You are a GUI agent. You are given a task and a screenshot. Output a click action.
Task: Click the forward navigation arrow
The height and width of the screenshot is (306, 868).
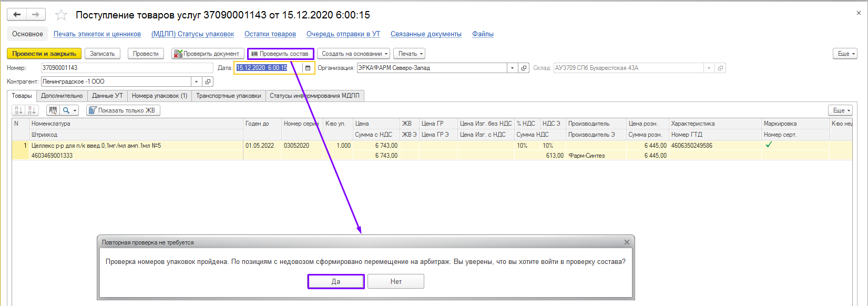pos(36,15)
